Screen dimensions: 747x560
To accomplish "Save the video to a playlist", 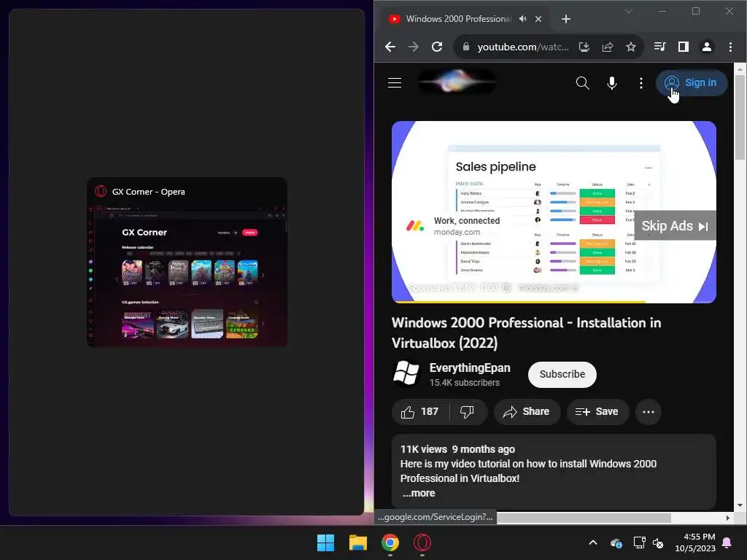I will [597, 412].
